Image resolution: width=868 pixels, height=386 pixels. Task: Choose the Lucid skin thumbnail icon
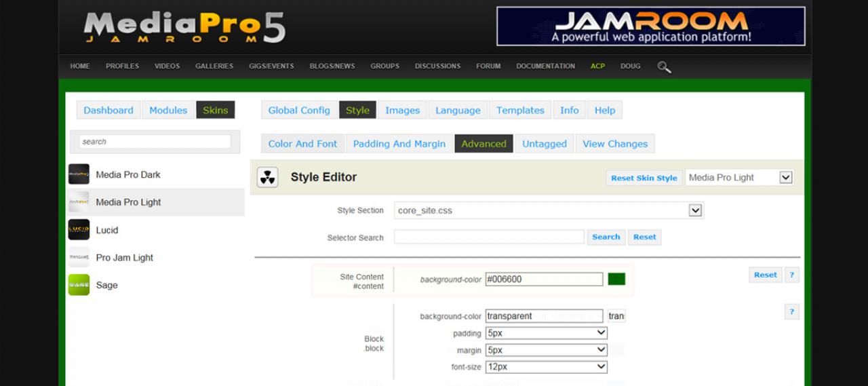click(79, 230)
